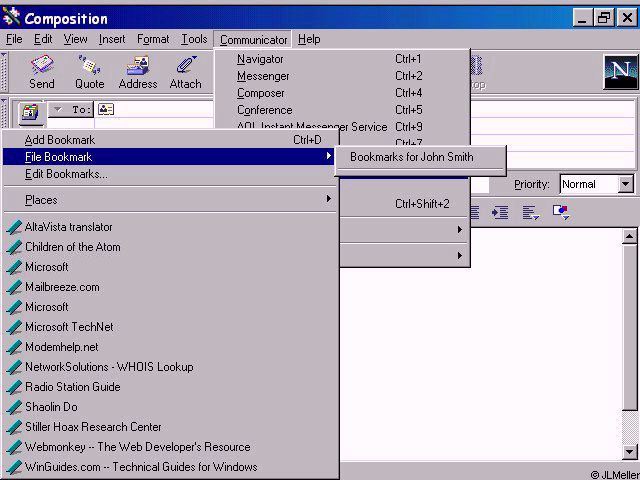Image resolution: width=640 pixels, height=480 pixels.
Task: Click the Stiller Hoax Research Center bookmark icon
Action: tap(14, 427)
